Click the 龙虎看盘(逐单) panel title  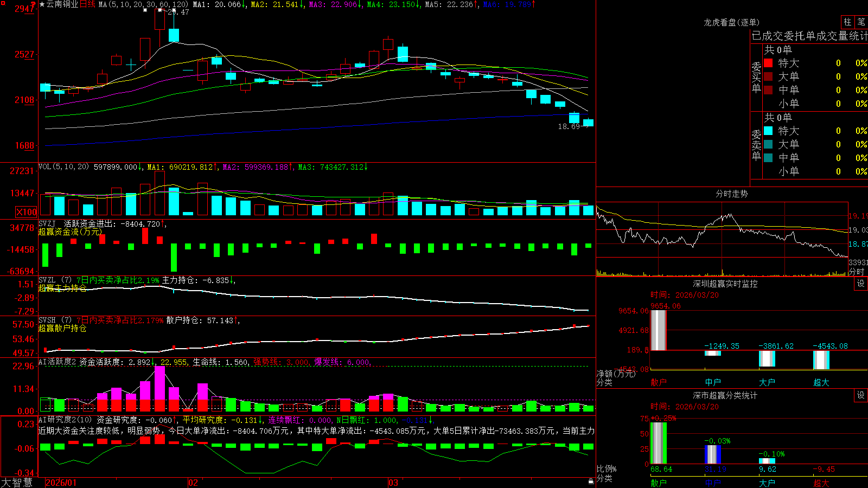[x=732, y=22]
